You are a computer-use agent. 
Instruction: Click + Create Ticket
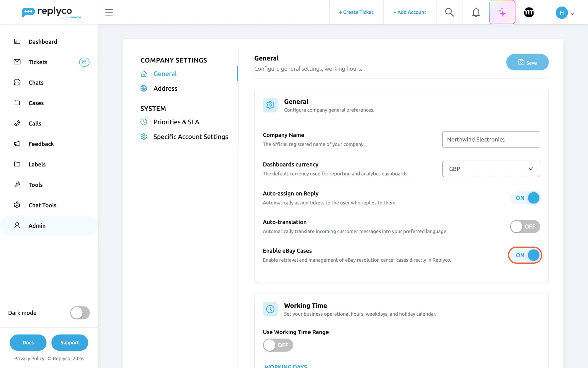point(356,12)
